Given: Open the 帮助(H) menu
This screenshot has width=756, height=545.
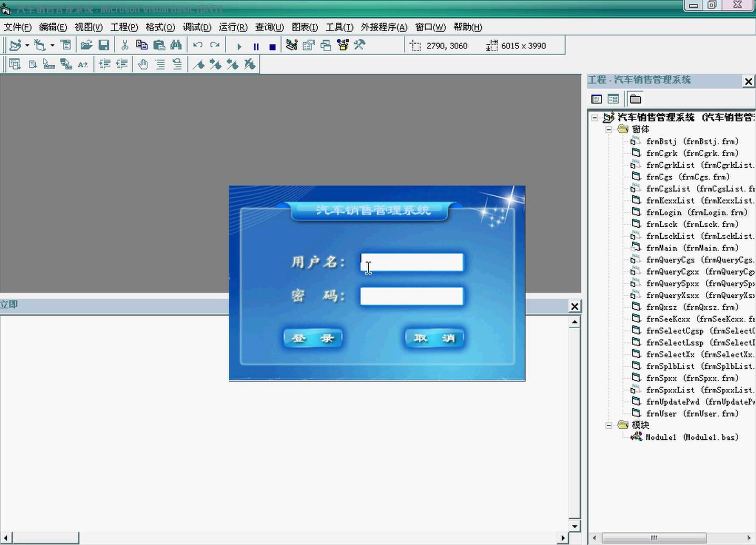Looking at the screenshot, I should coord(468,27).
